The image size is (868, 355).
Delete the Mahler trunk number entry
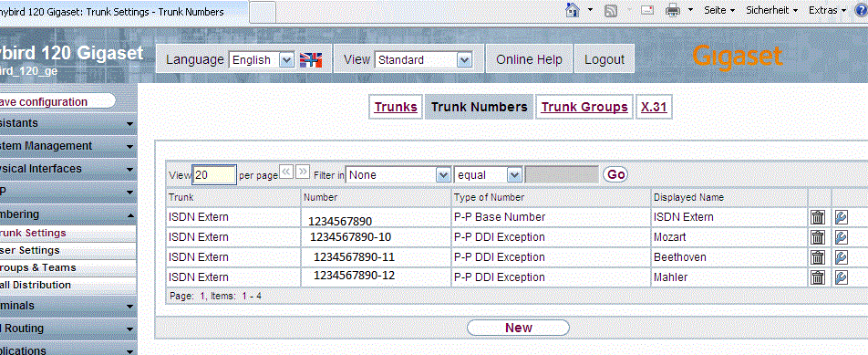pyautogui.click(x=818, y=277)
